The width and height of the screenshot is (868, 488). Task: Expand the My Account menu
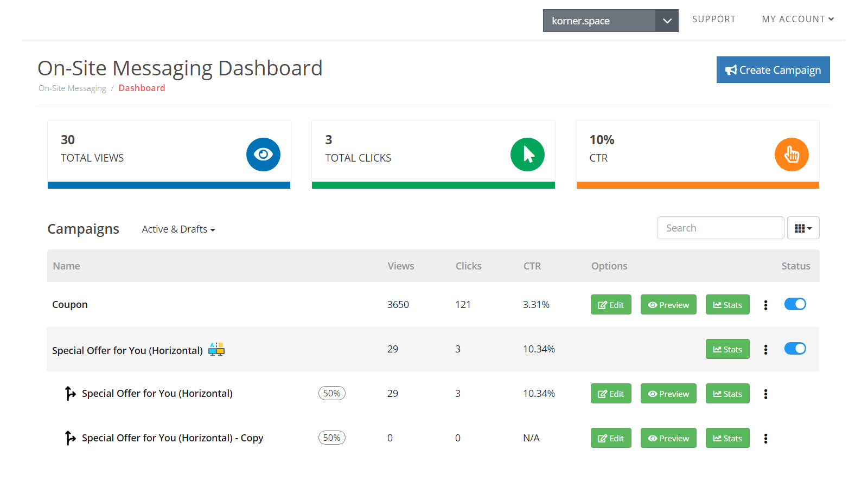798,19
